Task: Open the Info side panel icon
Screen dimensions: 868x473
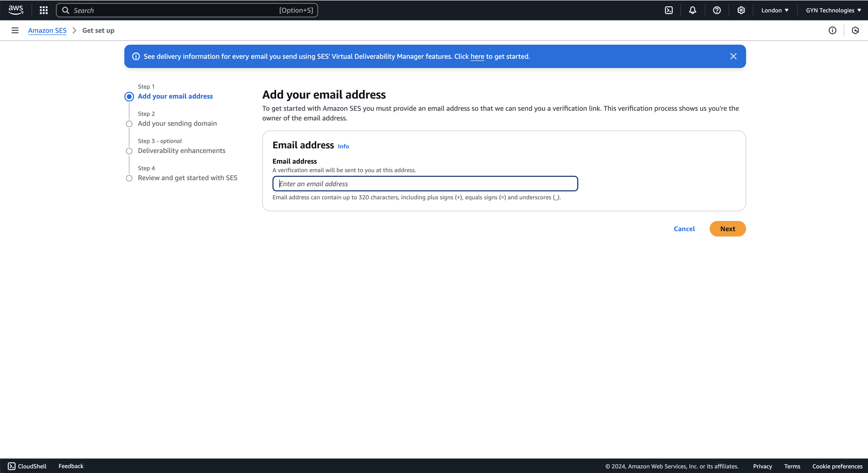Action: tap(833, 30)
